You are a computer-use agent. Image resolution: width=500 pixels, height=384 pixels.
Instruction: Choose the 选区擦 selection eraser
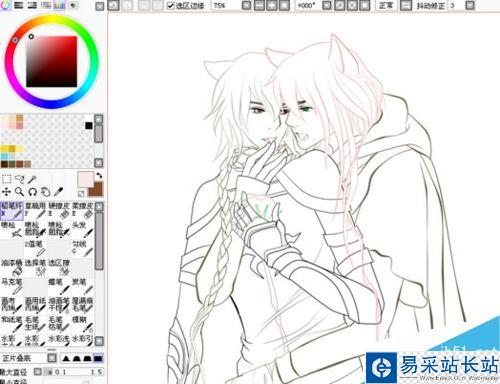point(59,267)
